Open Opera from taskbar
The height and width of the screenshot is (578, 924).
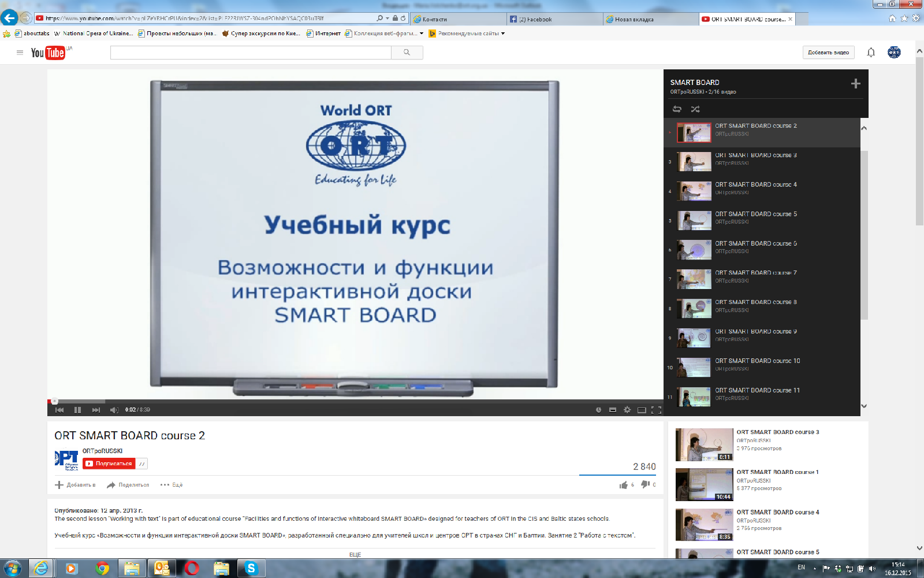pyautogui.click(x=192, y=568)
